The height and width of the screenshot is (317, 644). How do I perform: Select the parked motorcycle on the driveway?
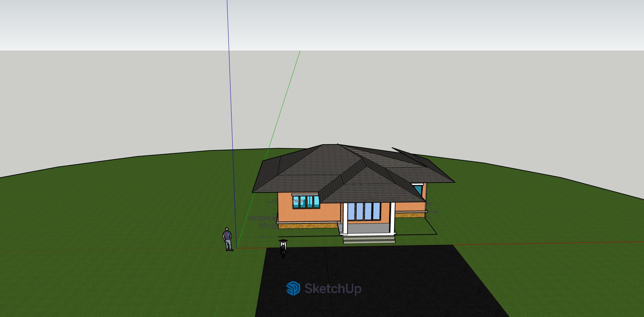point(283,248)
